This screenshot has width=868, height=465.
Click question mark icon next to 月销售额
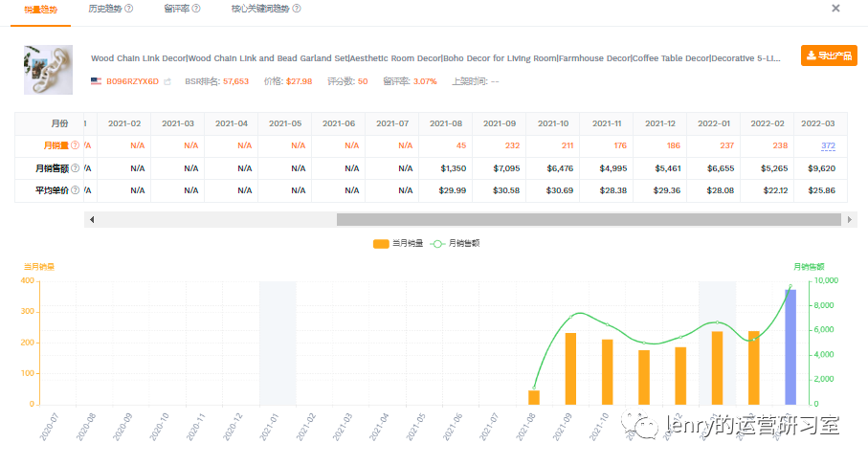[76, 168]
